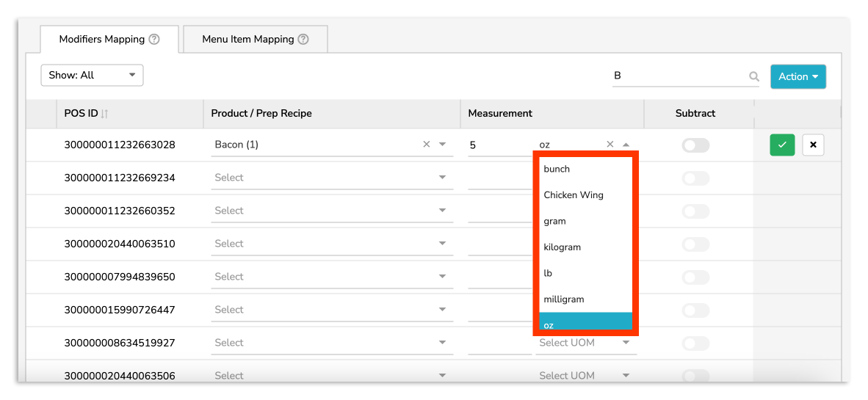
Task: Click the black X cancel icon
Action: click(813, 145)
